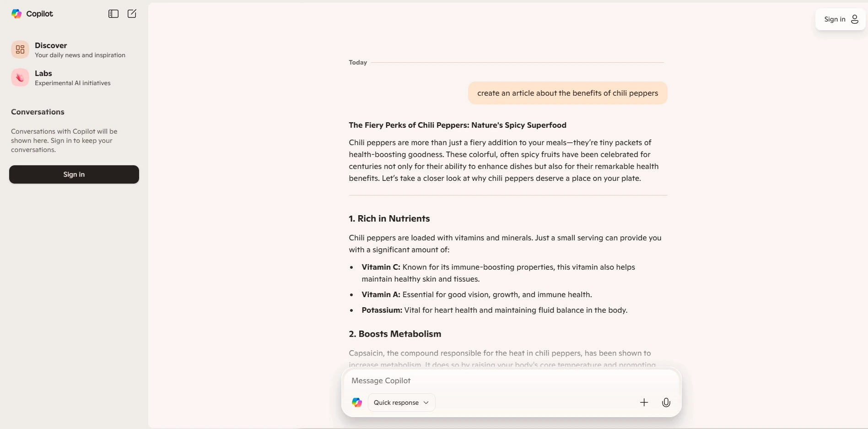Expand the Quick response mode dropdown

(401, 402)
